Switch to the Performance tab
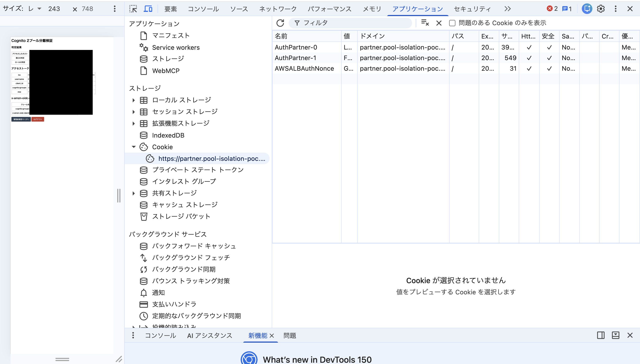 330,9
